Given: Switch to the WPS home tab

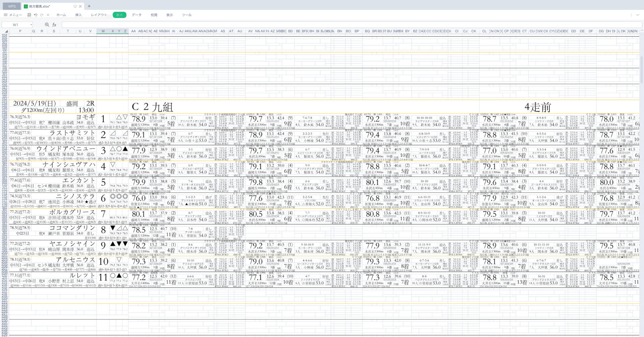Looking at the screenshot, I should pyautogui.click(x=12, y=6).
